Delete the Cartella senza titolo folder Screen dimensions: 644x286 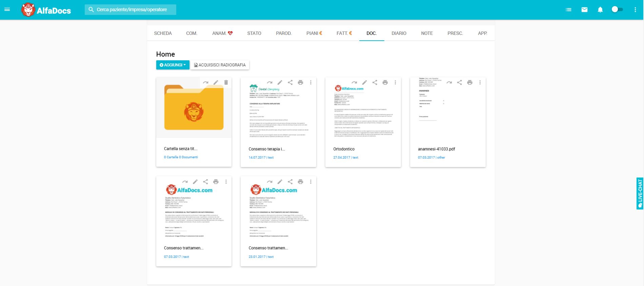[226, 82]
